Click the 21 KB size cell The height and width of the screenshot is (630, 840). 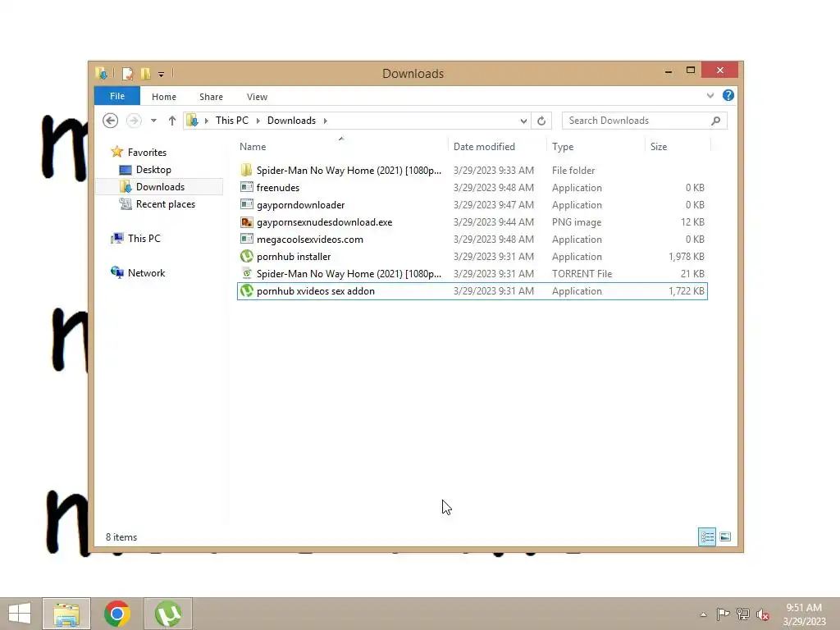tap(692, 274)
